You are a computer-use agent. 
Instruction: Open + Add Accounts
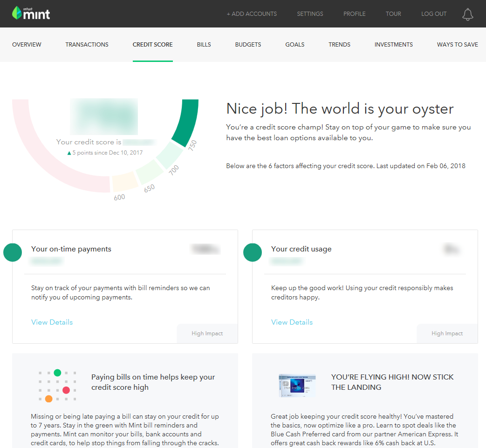[252, 14]
